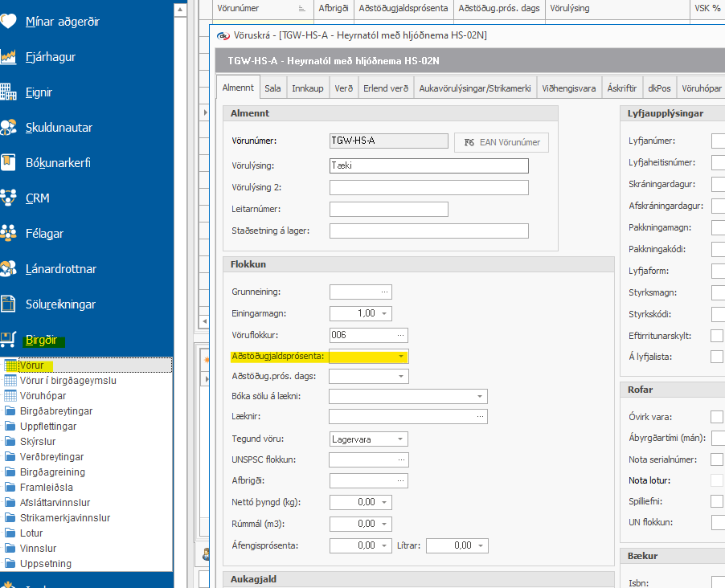Toggle the Eftirritunarskylt checkbox
This screenshot has height=588, width=725.
[717, 336]
